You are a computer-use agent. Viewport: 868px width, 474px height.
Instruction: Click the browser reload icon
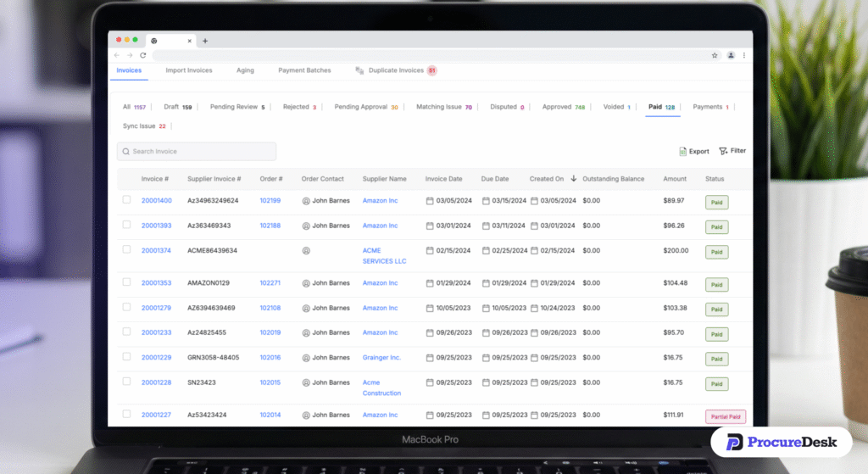click(x=143, y=55)
